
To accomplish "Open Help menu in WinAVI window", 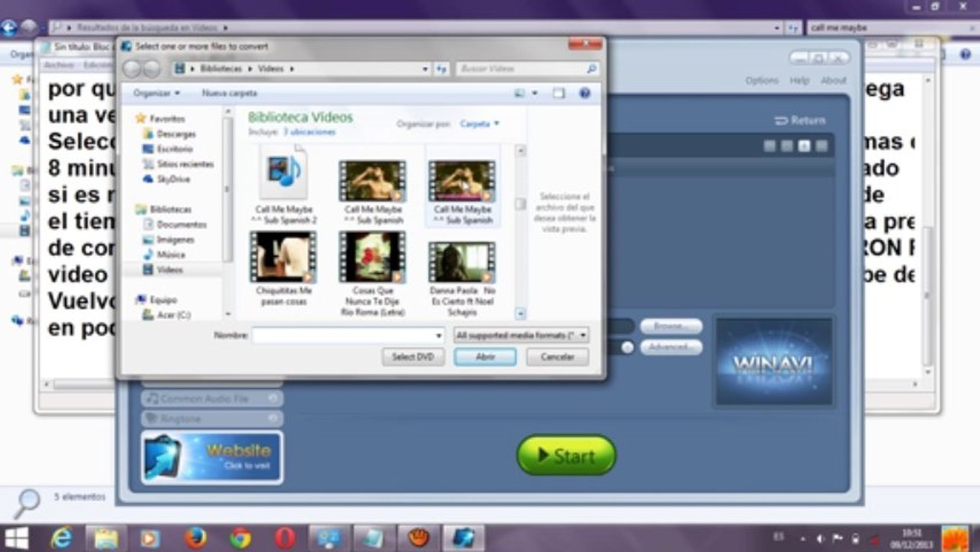I will pyautogui.click(x=799, y=80).
